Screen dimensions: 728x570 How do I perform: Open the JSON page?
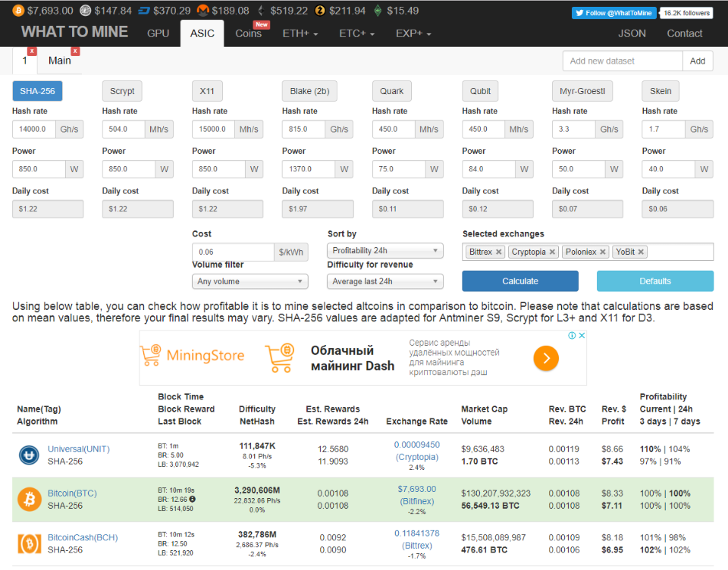tap(632, 33)
